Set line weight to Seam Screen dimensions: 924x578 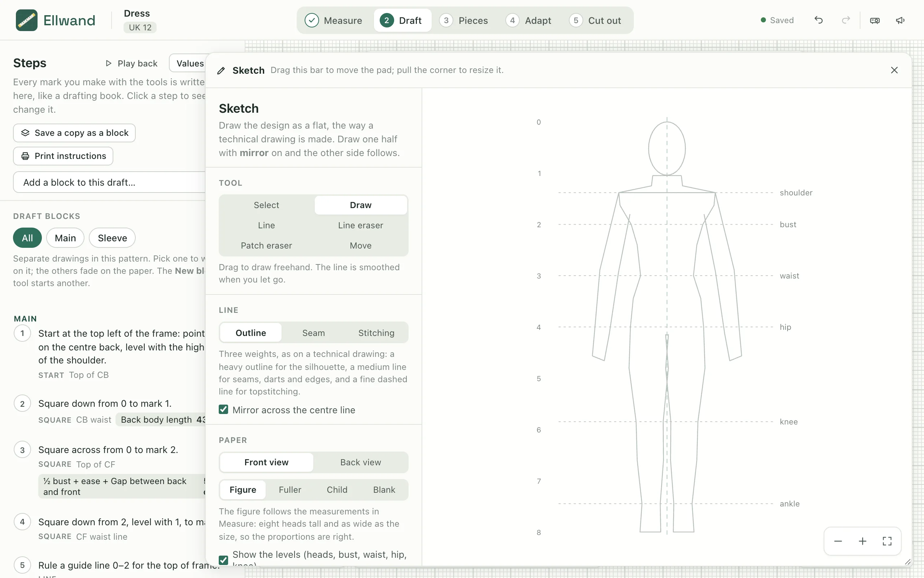tap(313, 333)
